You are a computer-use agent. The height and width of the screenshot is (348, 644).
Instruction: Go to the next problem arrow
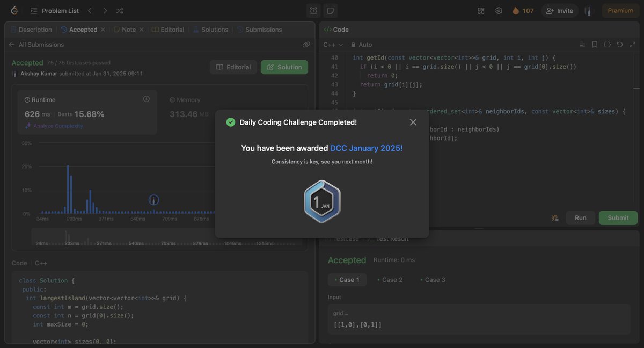click(105, 11)
